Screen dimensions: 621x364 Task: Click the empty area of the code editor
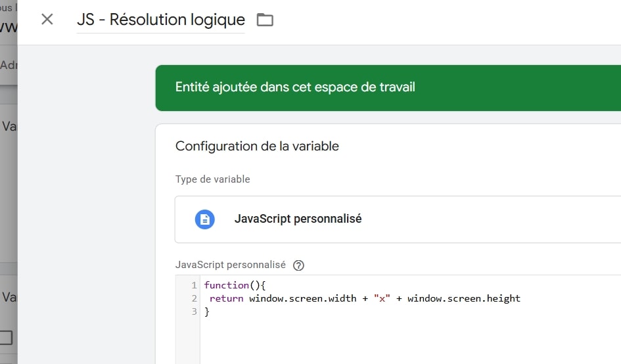click(x=410, y=340)
